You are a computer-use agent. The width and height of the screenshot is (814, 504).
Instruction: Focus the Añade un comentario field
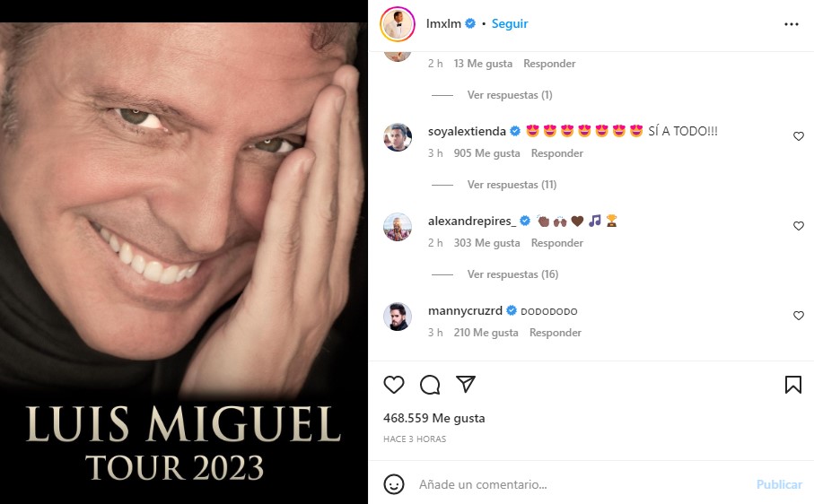tap(582, 484)
